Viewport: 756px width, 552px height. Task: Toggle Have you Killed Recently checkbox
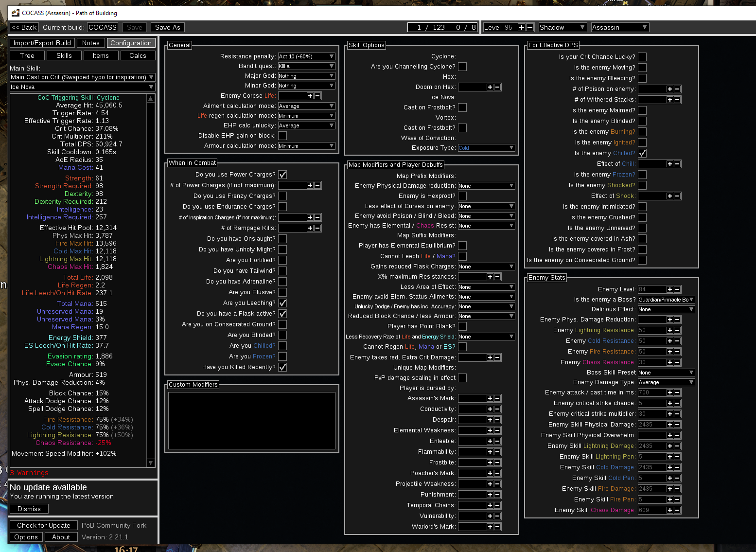pyautogui.click(x=282, y=367)
